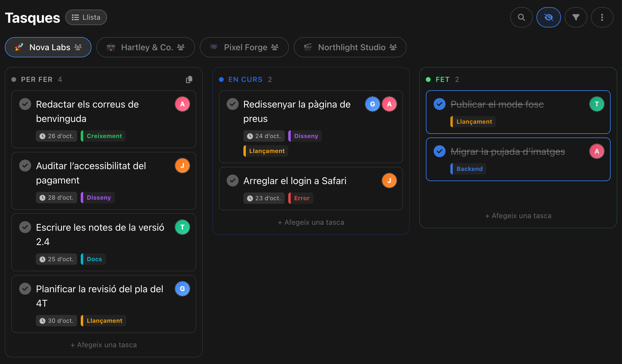Mark 'Redactar els correus de benvinguda' complete

(x=25, y=104)
